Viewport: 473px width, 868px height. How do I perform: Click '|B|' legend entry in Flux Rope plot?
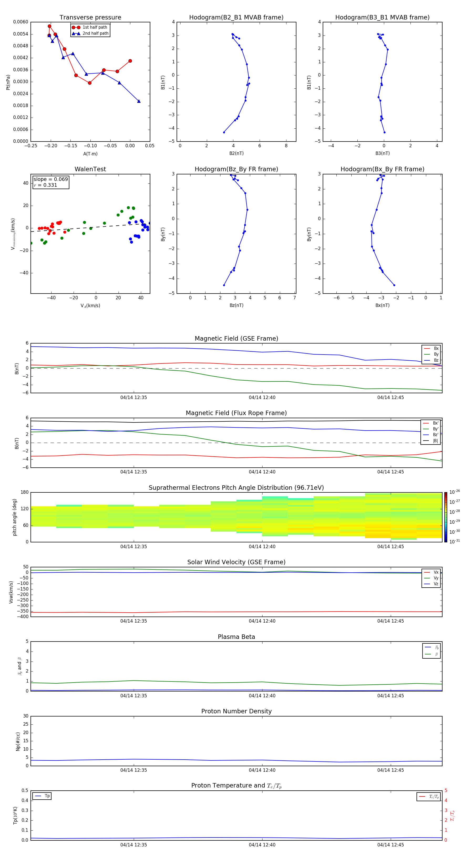[431, 441]
